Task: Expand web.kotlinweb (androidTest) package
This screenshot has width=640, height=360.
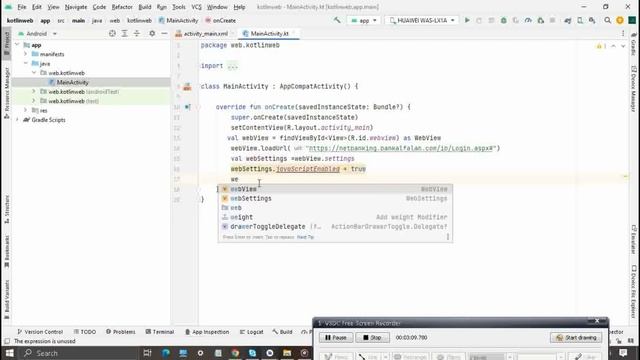Action: tap(34, 91)
